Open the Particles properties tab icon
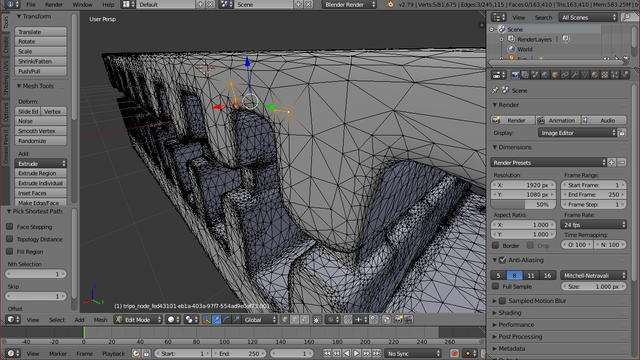The width and height of the screenshot is (640, 360). click(x=614, y=75)
